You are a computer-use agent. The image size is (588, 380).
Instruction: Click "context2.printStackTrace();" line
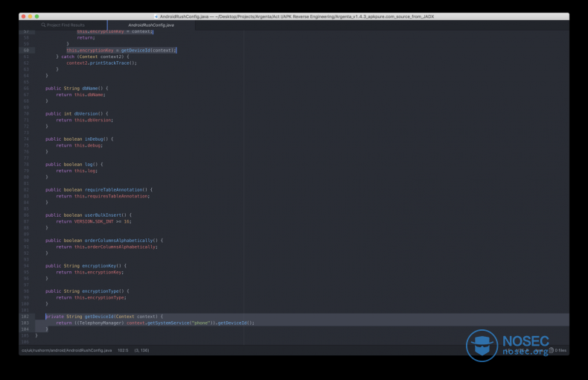(102, 63)
